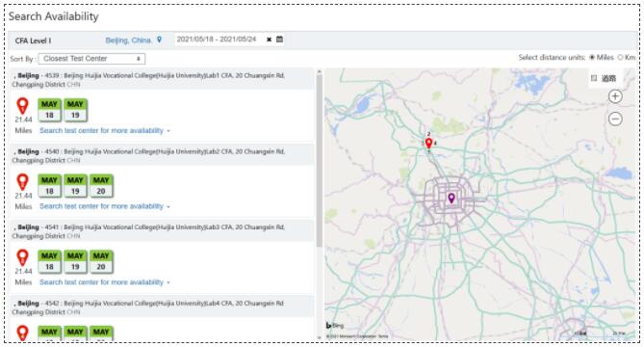Viewport: 644px width, 347px height.
Task: Select Miles as distance unit
Action: coord(592,58)
